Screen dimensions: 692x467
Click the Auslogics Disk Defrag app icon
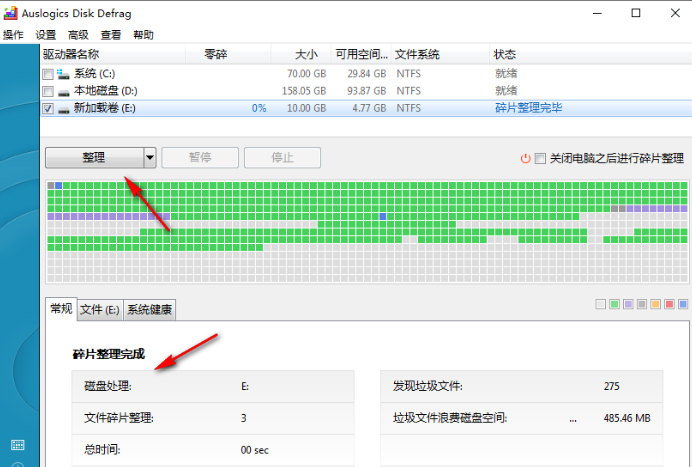coord(11,13)
